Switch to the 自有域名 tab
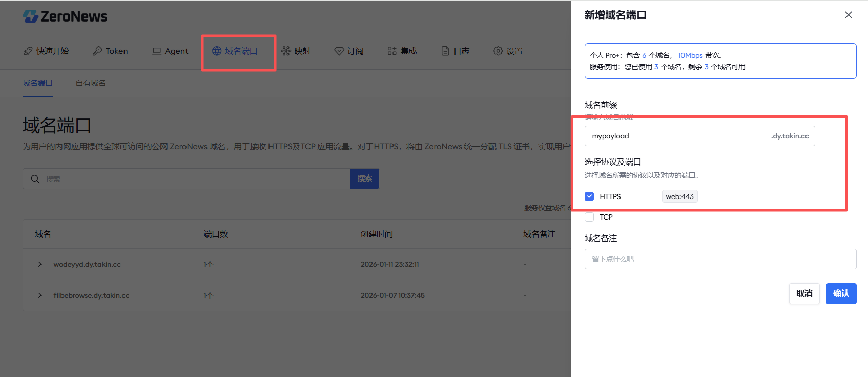The height and width of the screenshot is (377, 868). coord(91,83)
